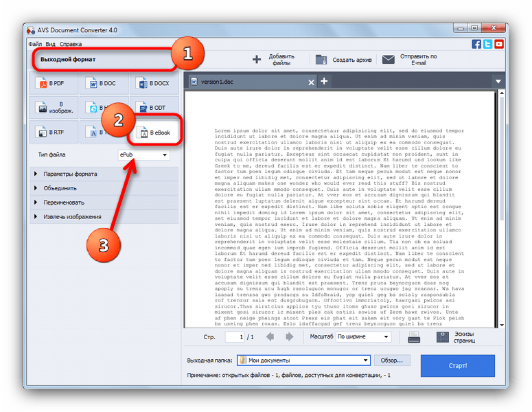Viewport: 532px width, 412px height.
Task: Click scrollbar up arrow in preview
Action: [x=502, y=93]
